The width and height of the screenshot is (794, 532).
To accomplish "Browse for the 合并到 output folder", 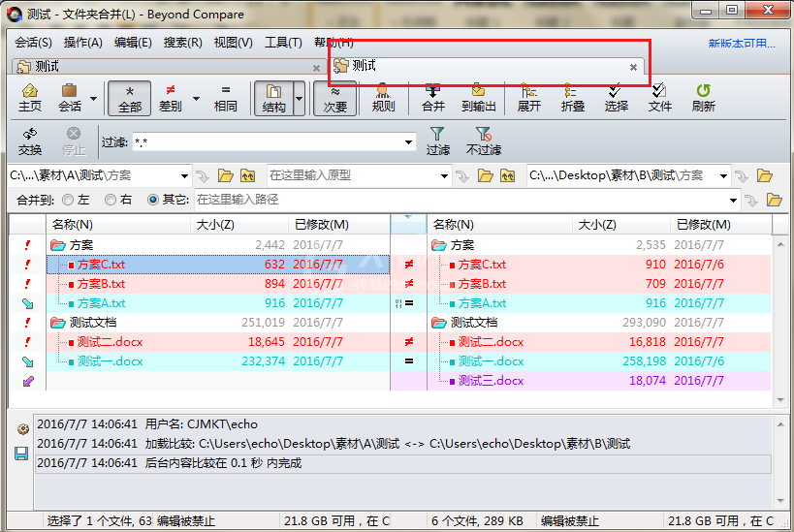I will pos(774,200).
